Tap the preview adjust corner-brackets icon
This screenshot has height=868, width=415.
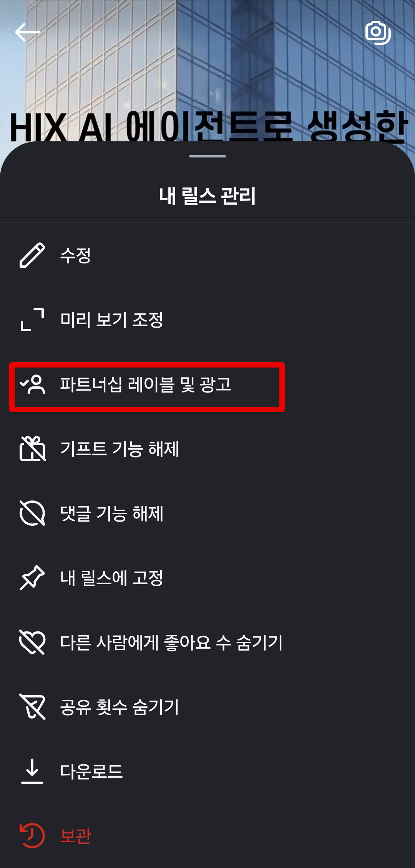pyautogui.click(x=32, y=320)
